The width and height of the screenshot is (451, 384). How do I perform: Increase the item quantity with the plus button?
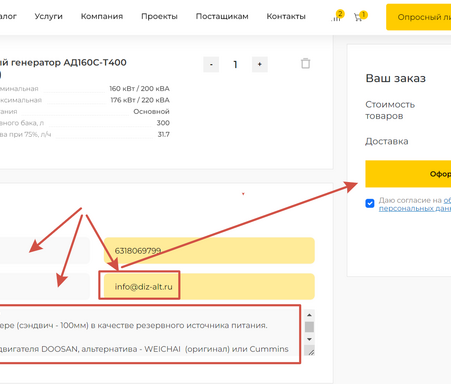click(x=259, y=64)
